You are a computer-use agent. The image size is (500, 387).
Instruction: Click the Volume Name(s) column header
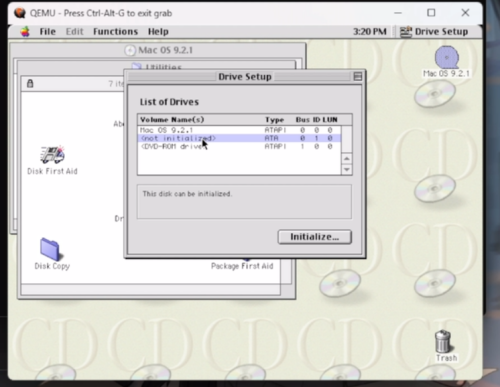pyautogui.click(x=172, y=120)
